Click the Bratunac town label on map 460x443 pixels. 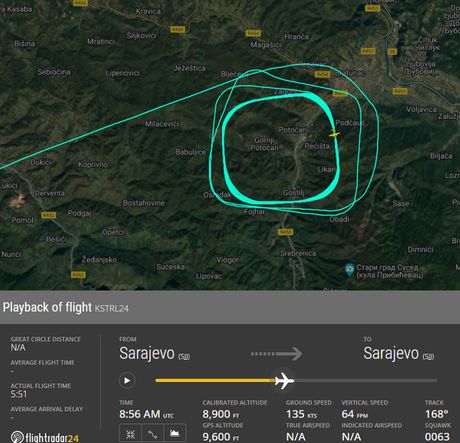350,73
